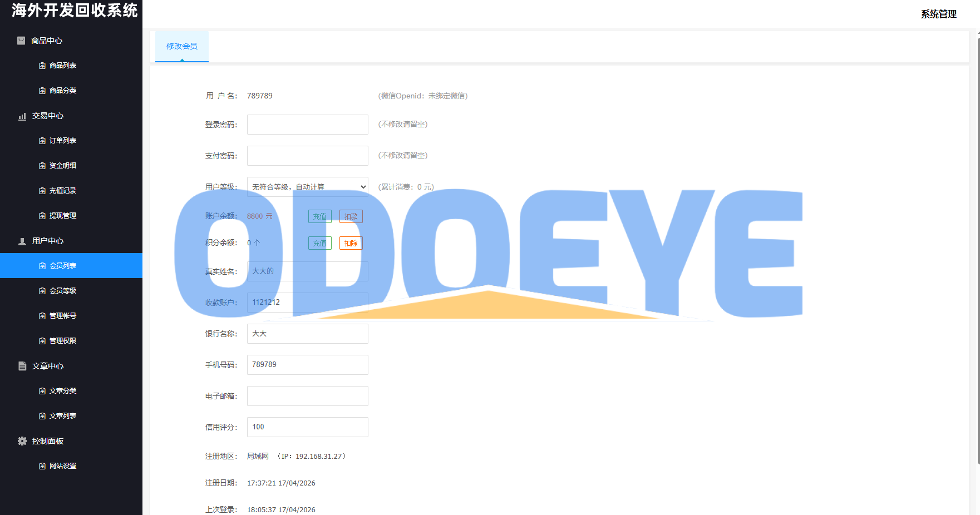
Task: Click 扣款 button for 账户余额
Action: [351, 216]
